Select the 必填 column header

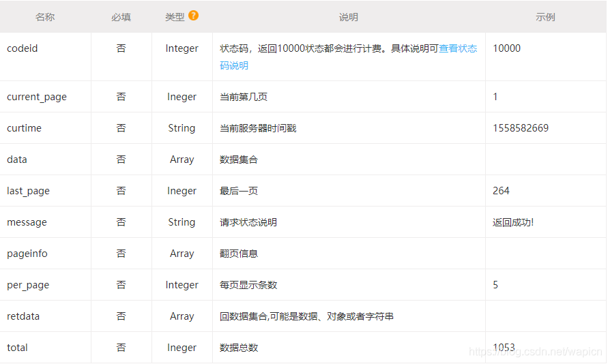point(121,17)
